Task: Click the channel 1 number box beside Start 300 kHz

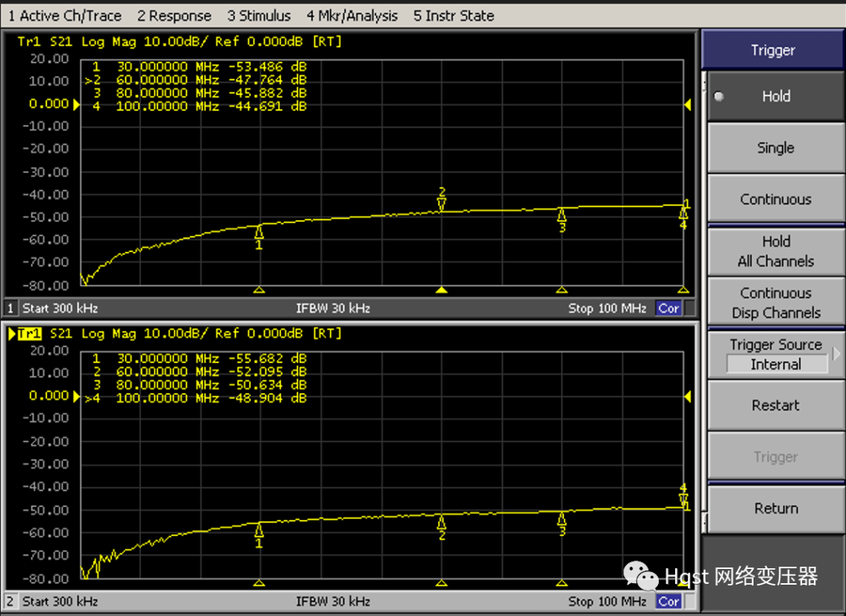Action: [x=11, y=308]
